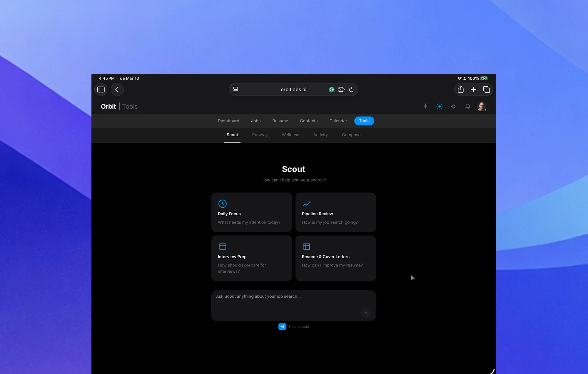Open the Interview Prep card
588x374 pixels.
[251, 258]
